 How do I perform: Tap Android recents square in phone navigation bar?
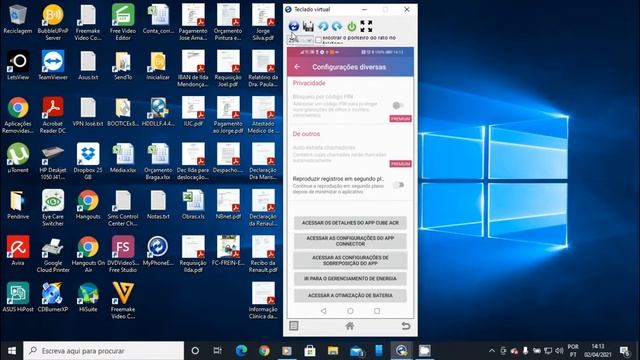[377, 311]
